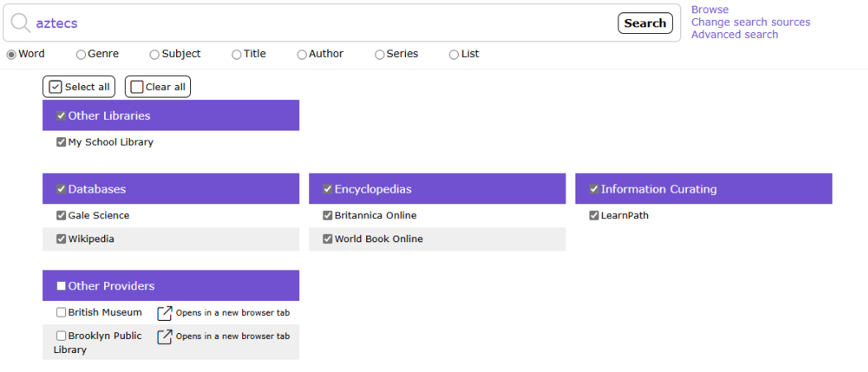Open Change search sources link
The image size is (868, 372).
751,22
